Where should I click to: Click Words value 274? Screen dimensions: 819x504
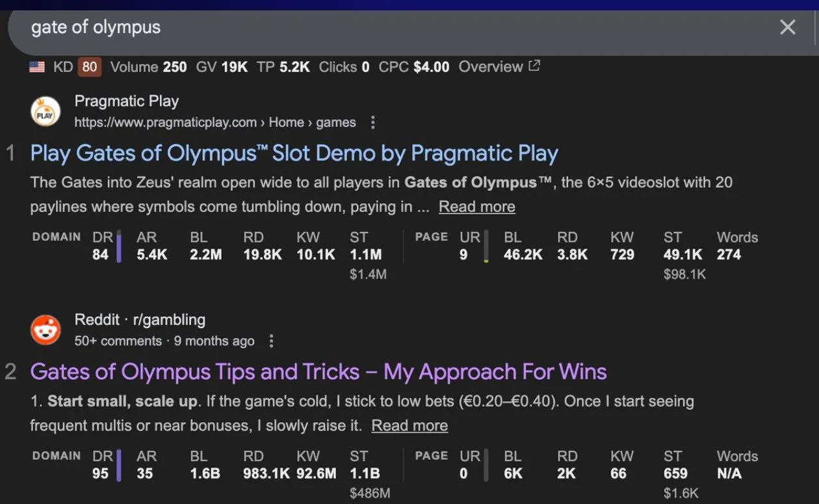click(x=729, y=255)
